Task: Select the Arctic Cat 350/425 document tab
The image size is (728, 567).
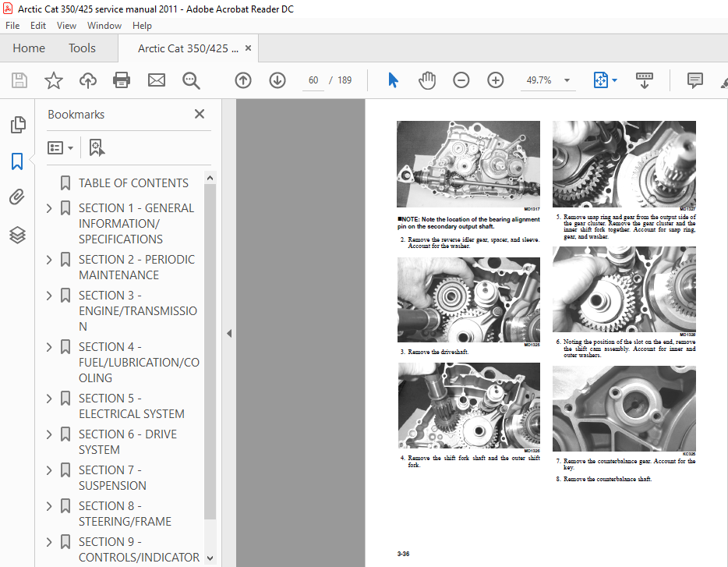Action: (188, 48)
